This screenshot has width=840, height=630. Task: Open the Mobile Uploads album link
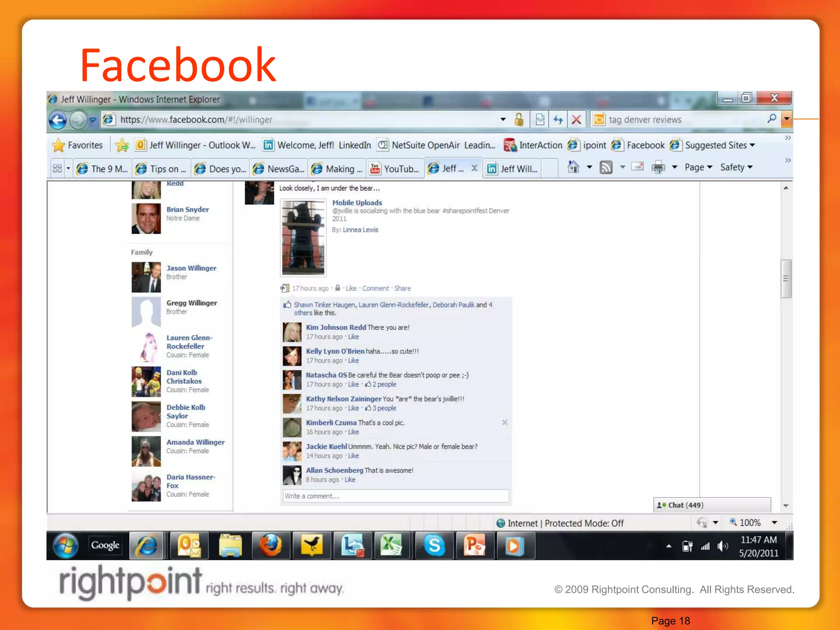tap(357, 203)
